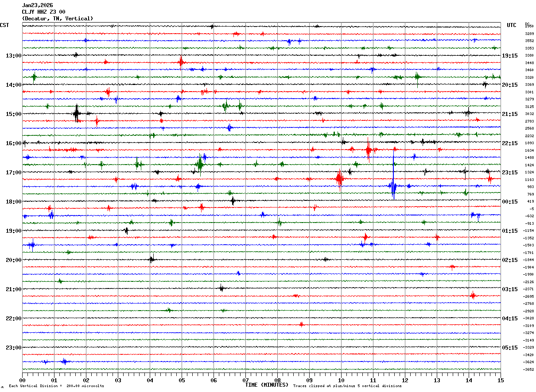536x392 pixels.
Task: Select DC offset value 2232
Action: coord(529,136)
